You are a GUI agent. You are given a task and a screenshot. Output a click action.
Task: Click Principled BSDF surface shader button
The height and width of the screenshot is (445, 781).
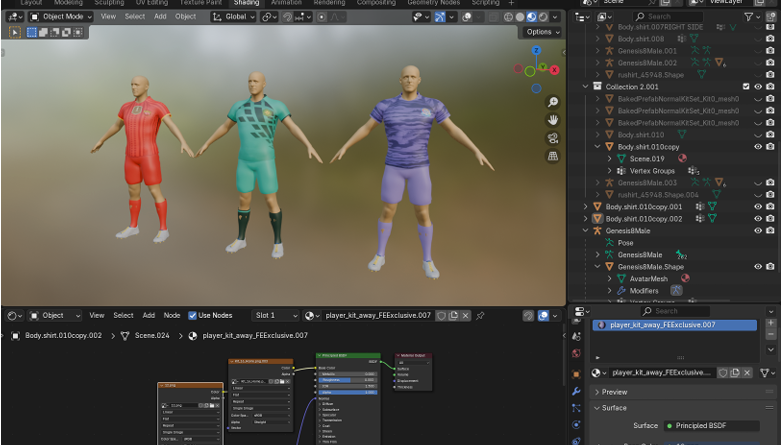pyautogui.click(x=711, y=426)
